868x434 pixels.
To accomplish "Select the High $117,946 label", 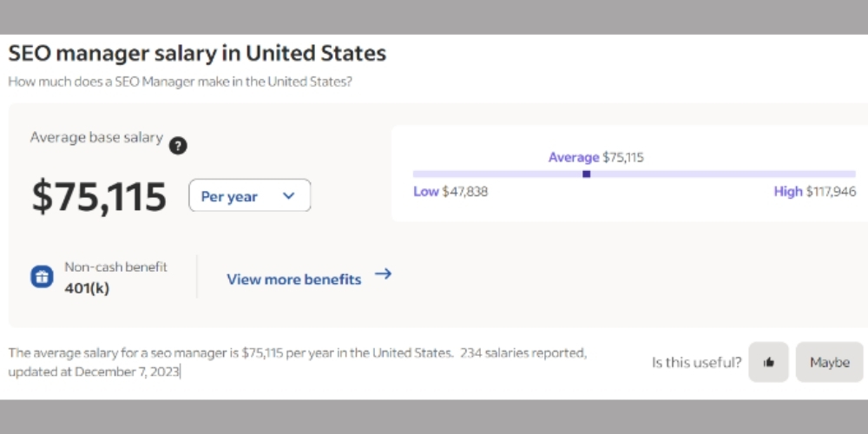I will 815,192.
